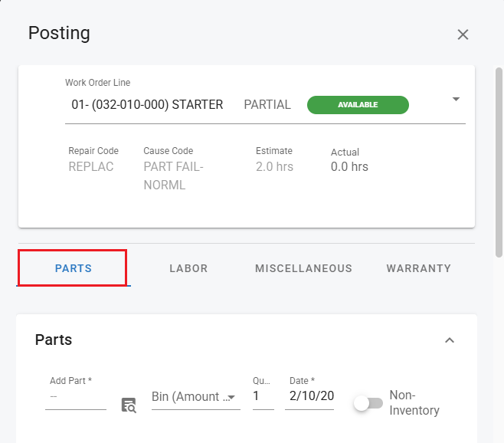Expand the Work Order Line dropdown arrow
Screen dimensions: 504x443
pyautogui.click(x=456, y=100)
